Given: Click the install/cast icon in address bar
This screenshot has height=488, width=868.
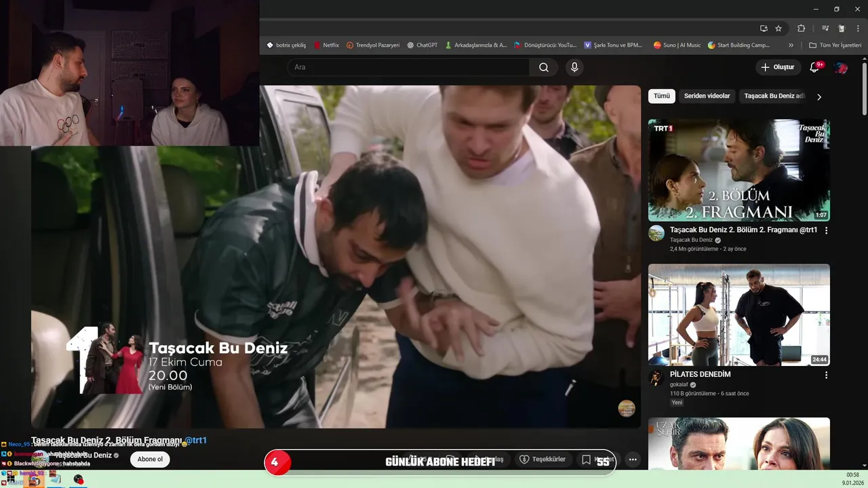Looking at the screenshot, I should [x=764, y=28].
